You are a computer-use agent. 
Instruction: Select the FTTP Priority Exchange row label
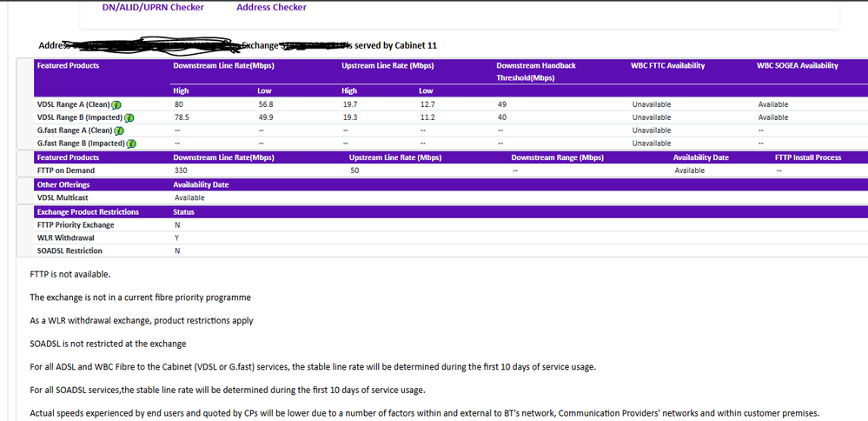pos(75,224)
